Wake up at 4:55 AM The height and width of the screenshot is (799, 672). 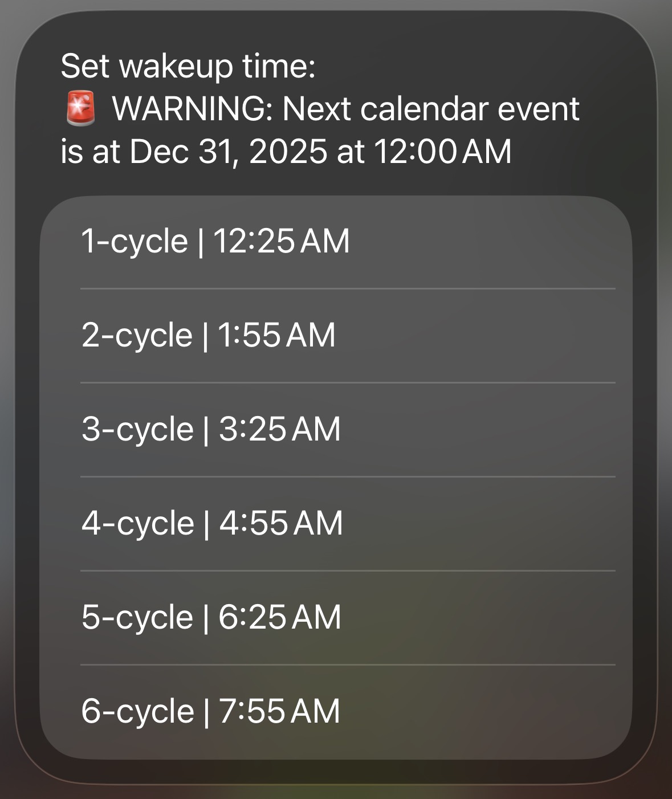point(280,523)
